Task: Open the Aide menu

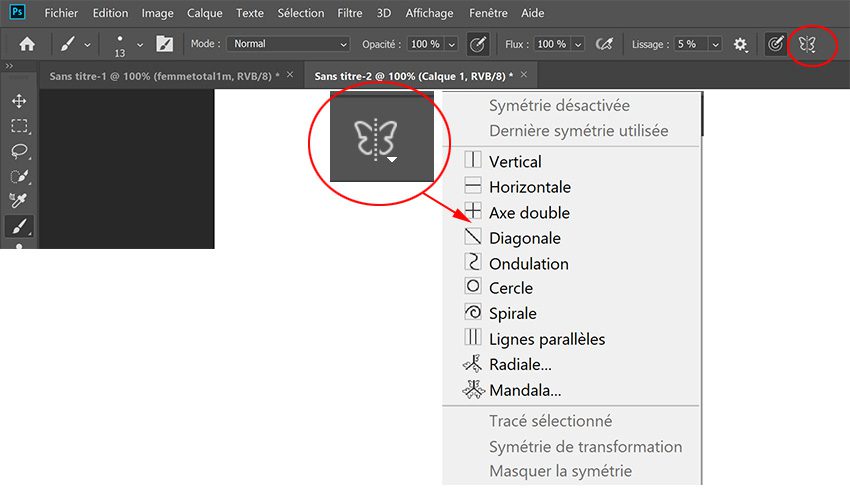Action: click(532, 13)
